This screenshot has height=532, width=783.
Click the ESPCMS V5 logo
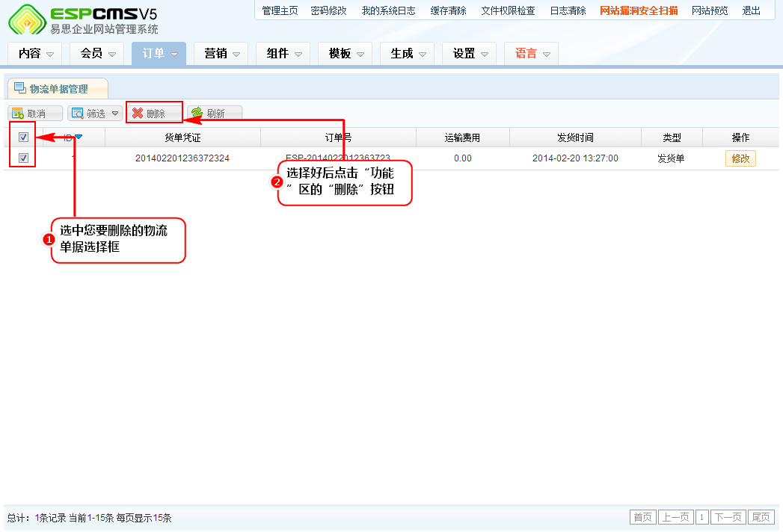click(83, 19)
